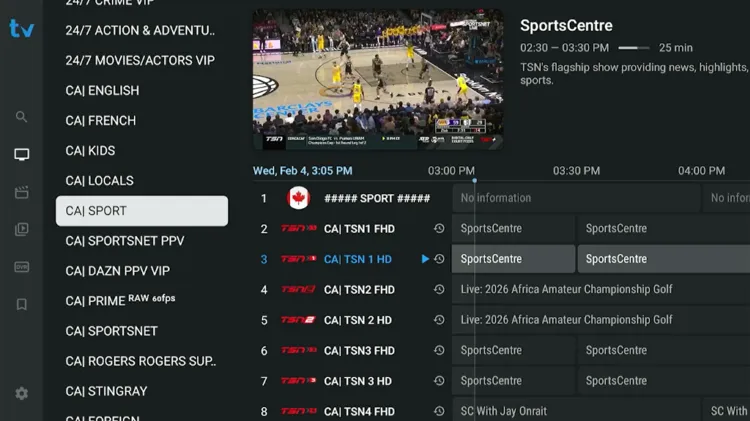Open 03:30 PM SportsCentre on TSN 1 HD
Screen dimensions: 750x421
[x=664, y=259]
